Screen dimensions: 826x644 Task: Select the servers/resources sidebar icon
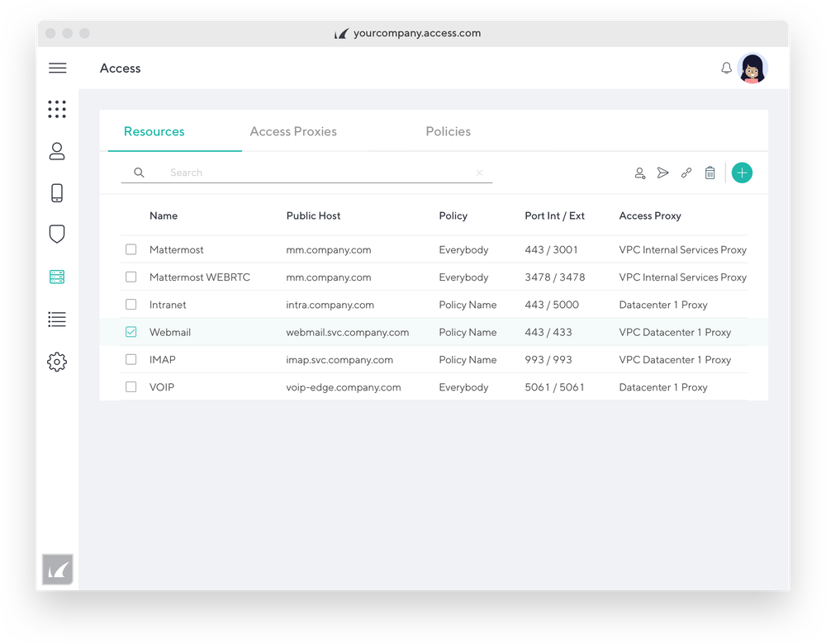[57, 277]
